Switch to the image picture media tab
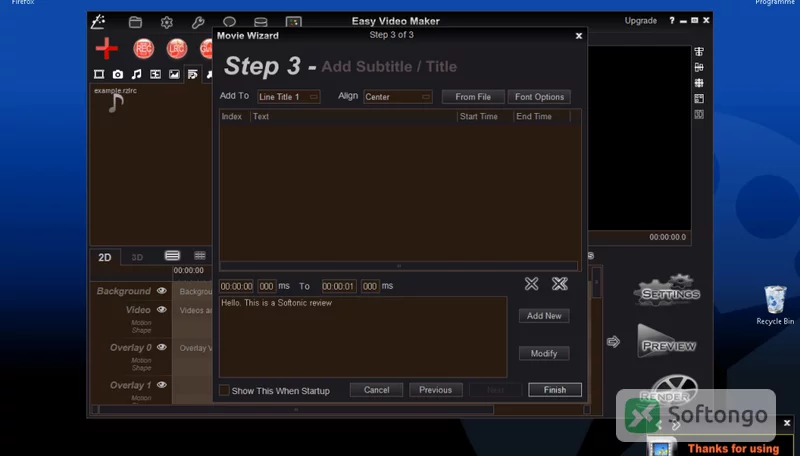800x456 pixels. (174, 74)
